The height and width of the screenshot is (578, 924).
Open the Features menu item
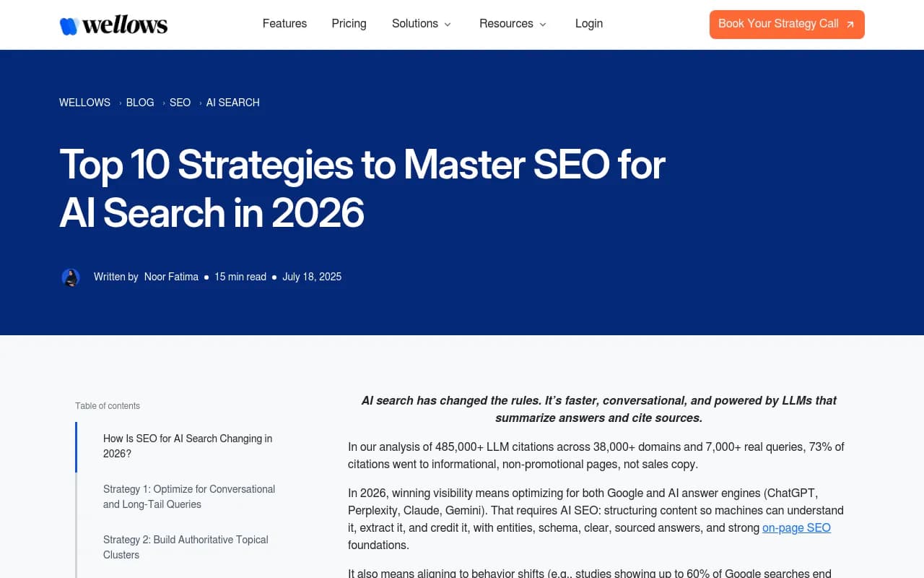click(284, 24)
